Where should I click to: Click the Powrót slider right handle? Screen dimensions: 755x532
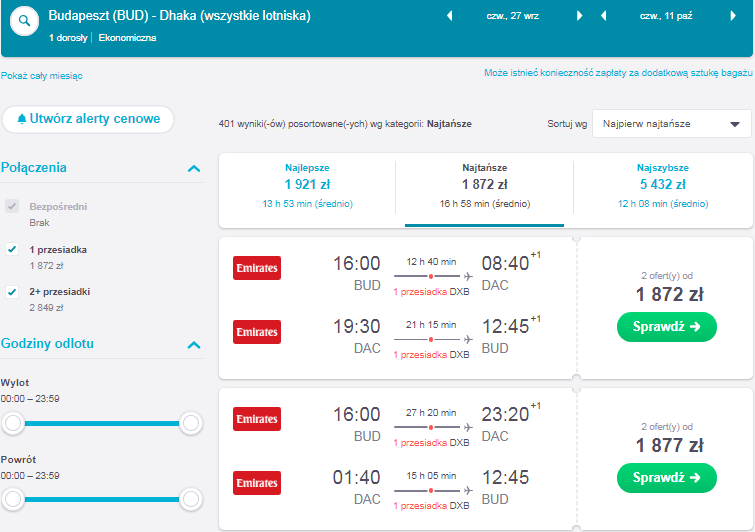(x=191, y=499)
